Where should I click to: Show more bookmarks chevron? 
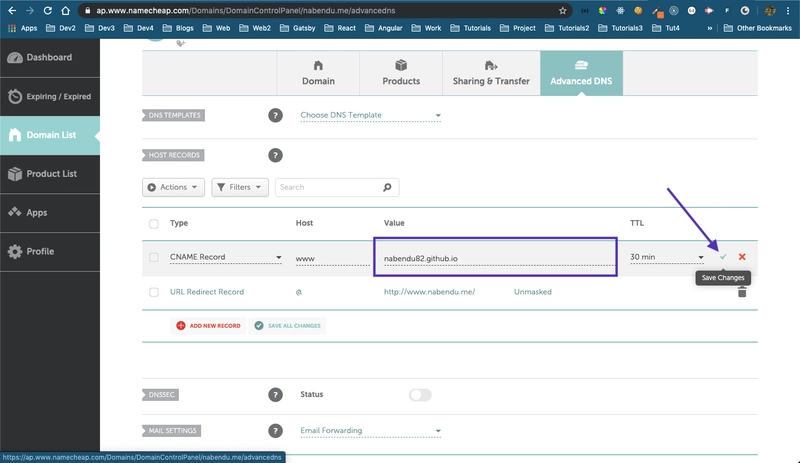(710, 28)
